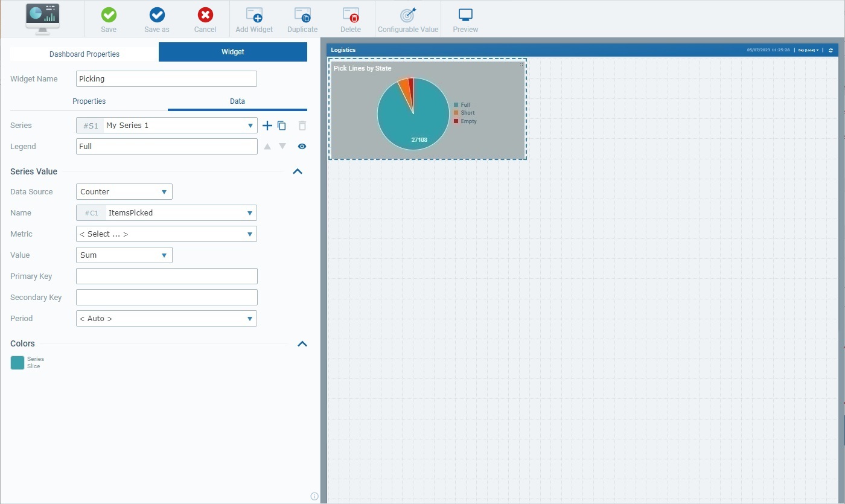
Task: Click the Widget Name field containing Picking
Action: pos(166,78)
